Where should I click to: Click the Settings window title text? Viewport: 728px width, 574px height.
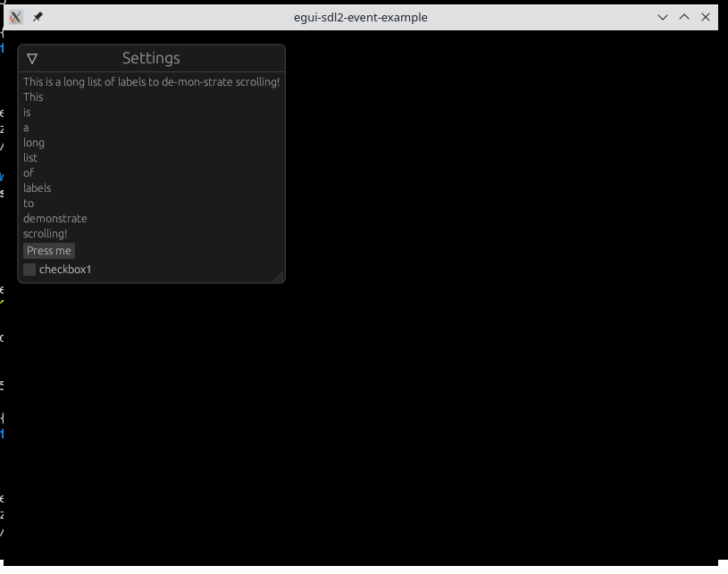[x=150, y=58]
